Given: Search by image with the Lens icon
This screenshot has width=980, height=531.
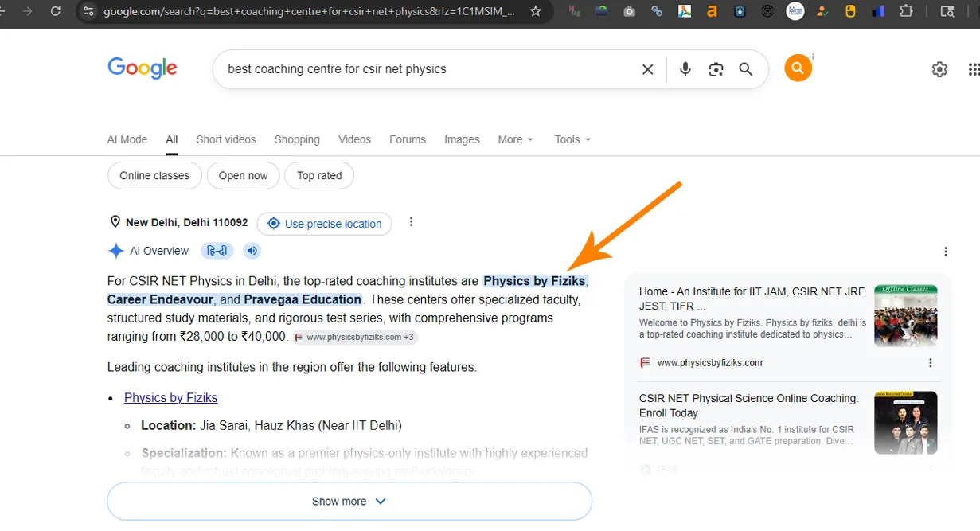Looking at the screenshot, I should [716, 69].
